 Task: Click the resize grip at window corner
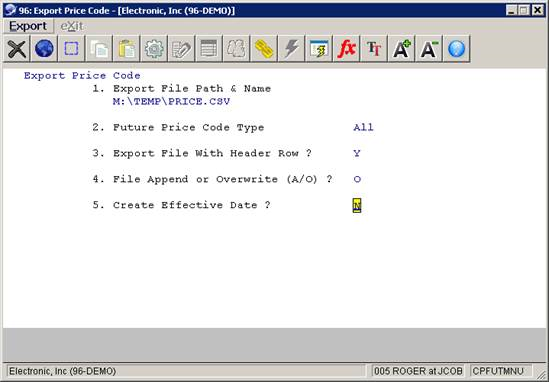click(x=541, y=374)
